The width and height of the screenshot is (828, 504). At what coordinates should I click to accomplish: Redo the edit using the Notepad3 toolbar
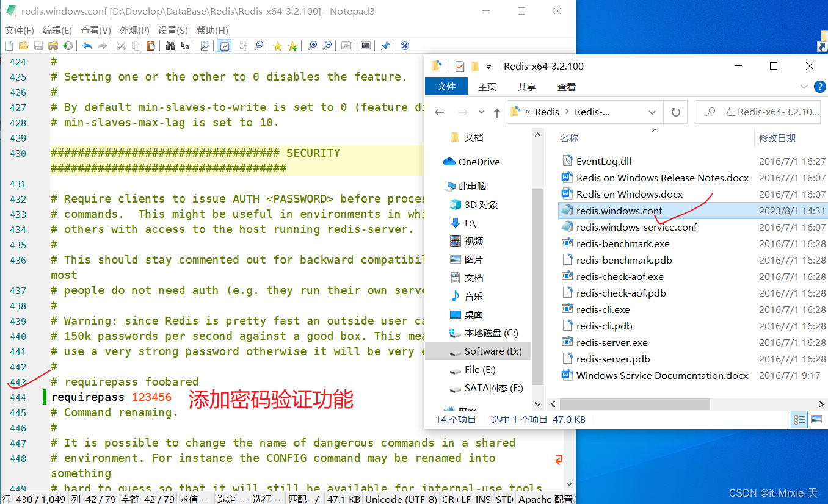pos(102,46)
